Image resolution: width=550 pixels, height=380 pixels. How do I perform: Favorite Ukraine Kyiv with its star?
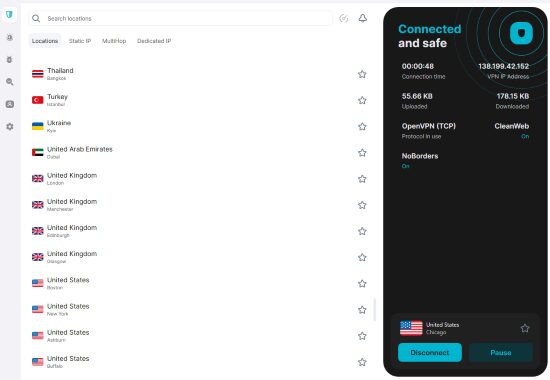click(362, 126)
